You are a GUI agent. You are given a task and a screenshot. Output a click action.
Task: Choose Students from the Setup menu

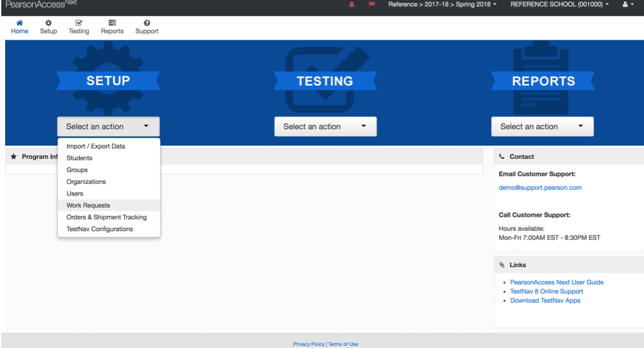click(109, 158)
